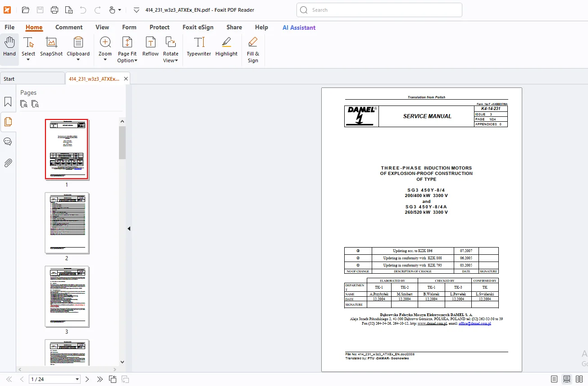Open a file using the folder icon
Screen dimensions: 588x386
[26, 10]
